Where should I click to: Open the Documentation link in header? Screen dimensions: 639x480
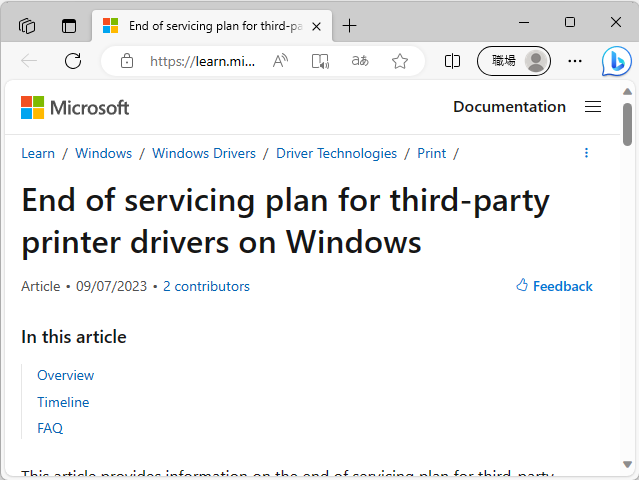click(509, 107)
